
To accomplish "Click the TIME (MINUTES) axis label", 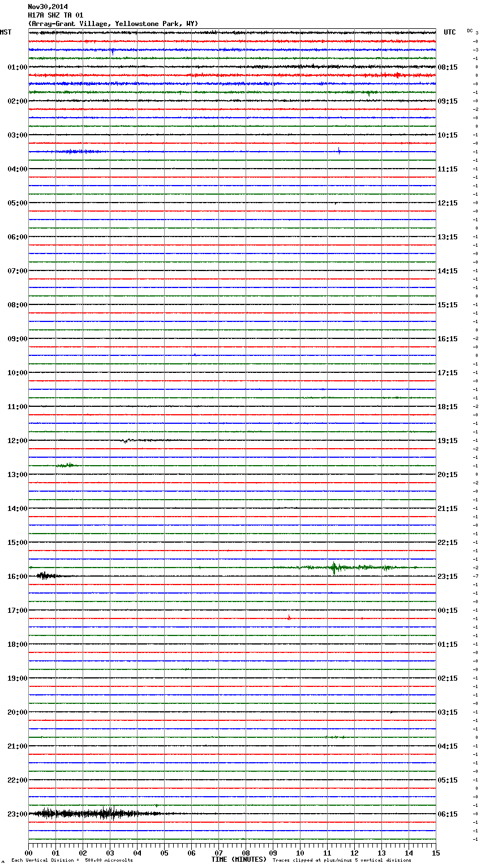I will [x=238, y=860].
